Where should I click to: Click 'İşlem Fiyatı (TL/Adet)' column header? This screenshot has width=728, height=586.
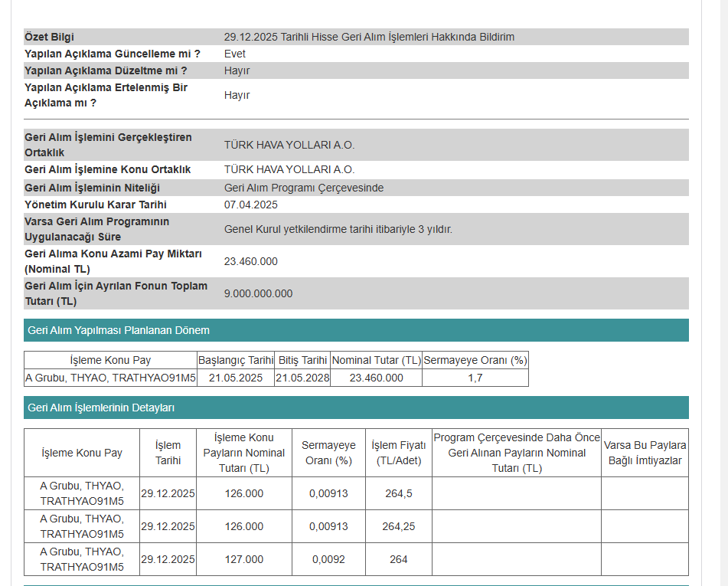tap(399, 453)
